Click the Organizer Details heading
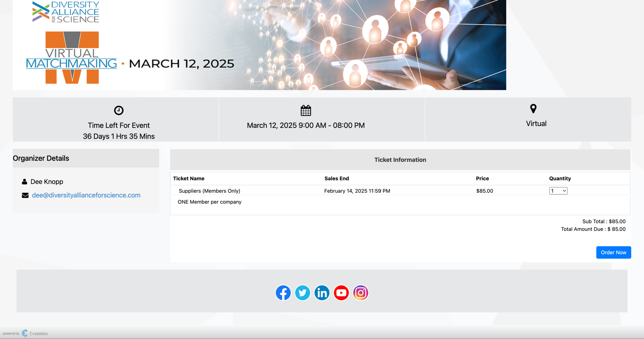The image size is (644, 339). [x=41, y=158]
